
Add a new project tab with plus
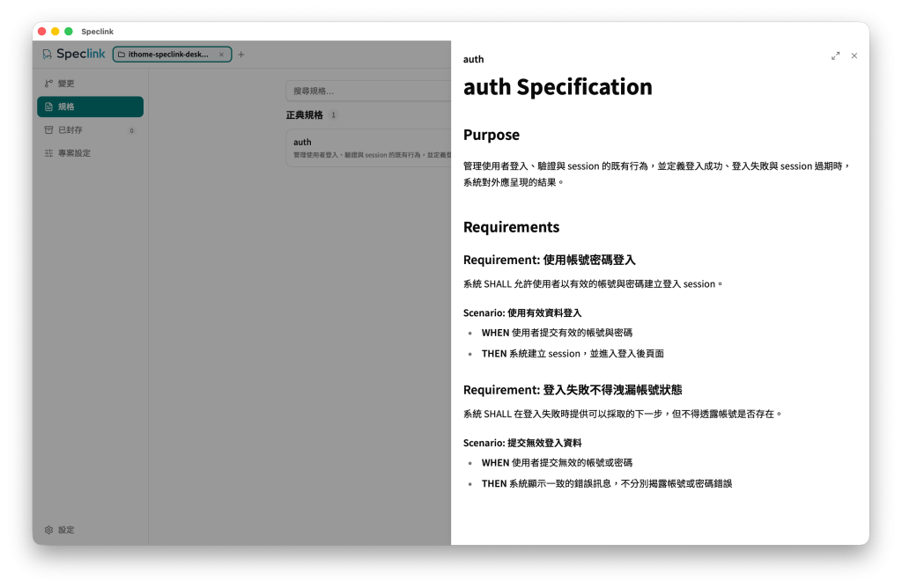(241, 55)
